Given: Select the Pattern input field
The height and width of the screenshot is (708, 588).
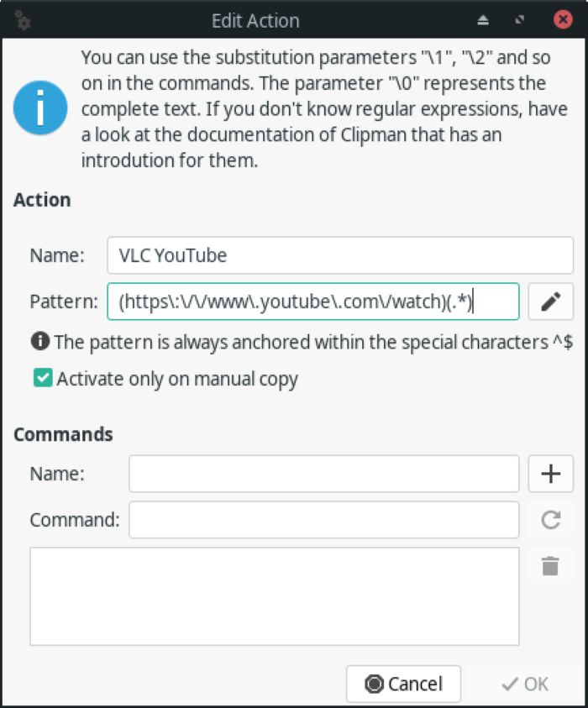Looking at the screenshot, I should [x=315, y=302].
